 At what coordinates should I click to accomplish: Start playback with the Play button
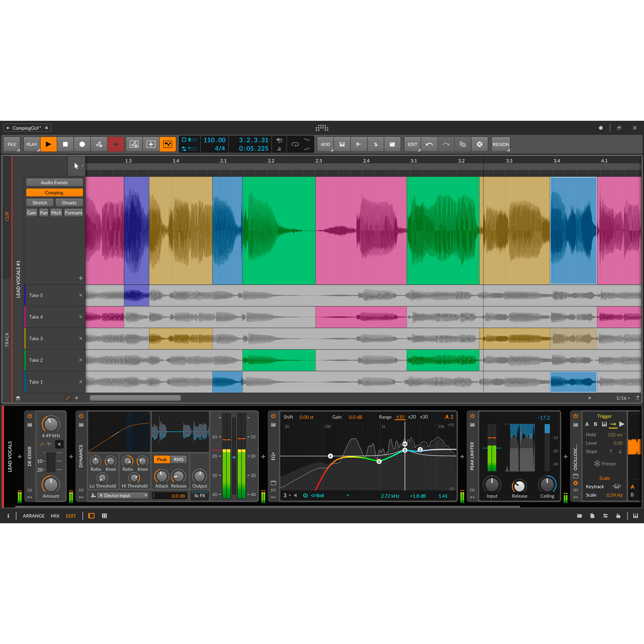49,144
